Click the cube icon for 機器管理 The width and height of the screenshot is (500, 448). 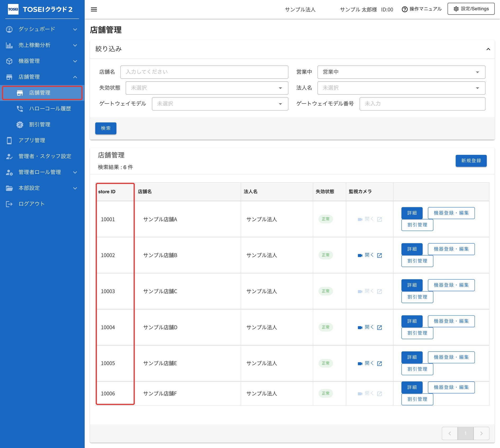(x=9, y=61)
